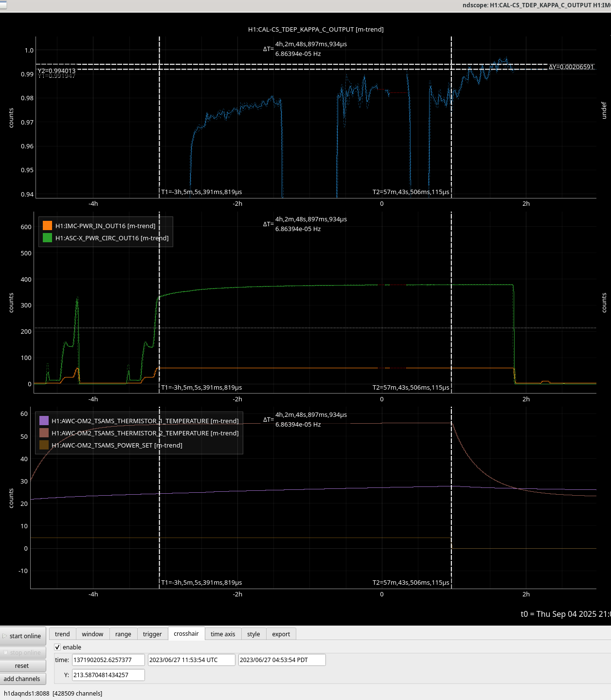The height and width of the screenshot is (700, 611).
Task: Click the brown THERMISTOR_2 legend swatch
Action: (44, 433)
